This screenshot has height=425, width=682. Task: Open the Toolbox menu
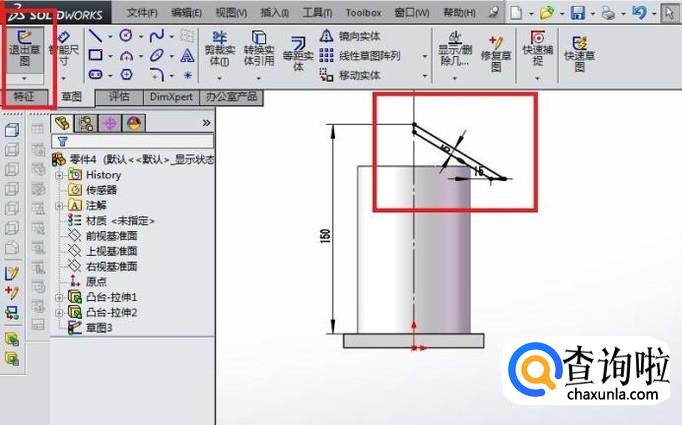pos(363,13)
